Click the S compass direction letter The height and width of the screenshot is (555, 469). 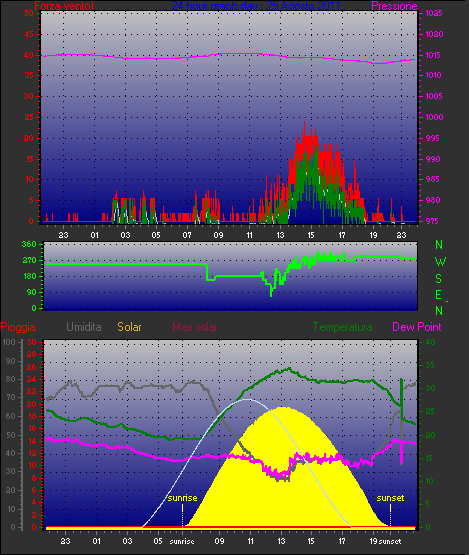click(439, 279)
